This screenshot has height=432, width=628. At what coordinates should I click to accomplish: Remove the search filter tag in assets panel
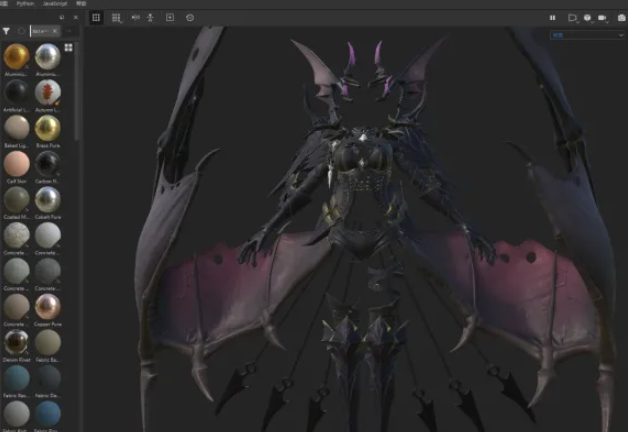point(56,32)
